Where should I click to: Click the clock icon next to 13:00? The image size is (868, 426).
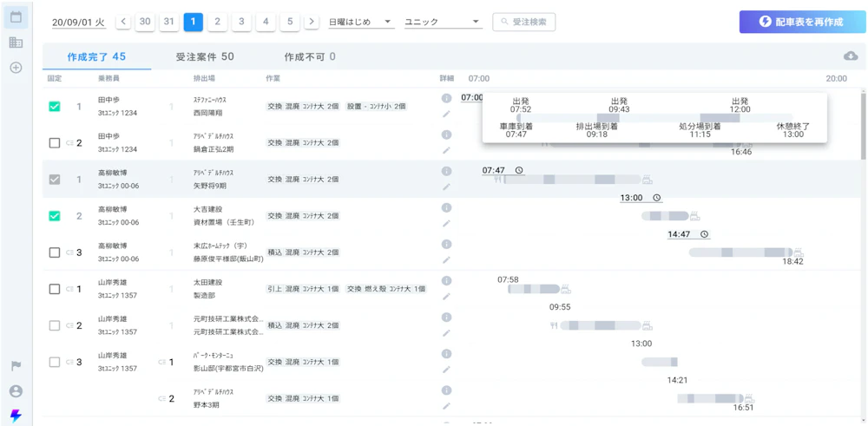coord(656,198)
